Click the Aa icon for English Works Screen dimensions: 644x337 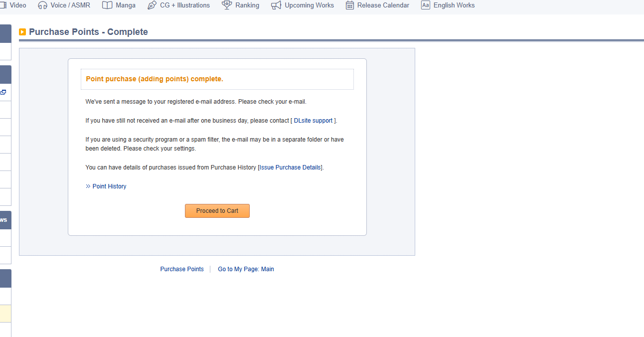425,5
